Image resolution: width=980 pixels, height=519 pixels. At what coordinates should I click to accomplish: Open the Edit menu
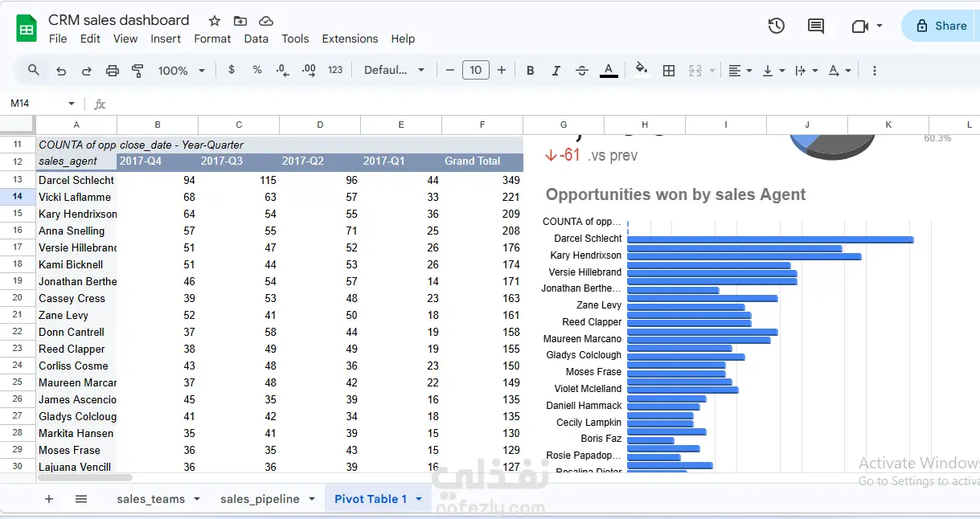click(x=91, y=39)
